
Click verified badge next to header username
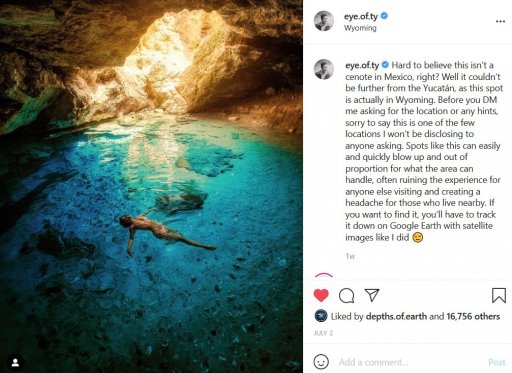click(x=384, y=16)
